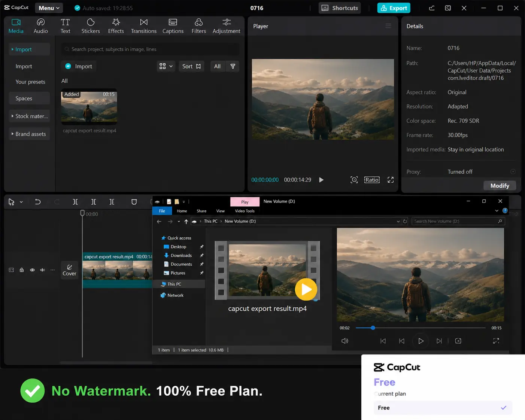Toggle the track lock icon

point(22,270)
